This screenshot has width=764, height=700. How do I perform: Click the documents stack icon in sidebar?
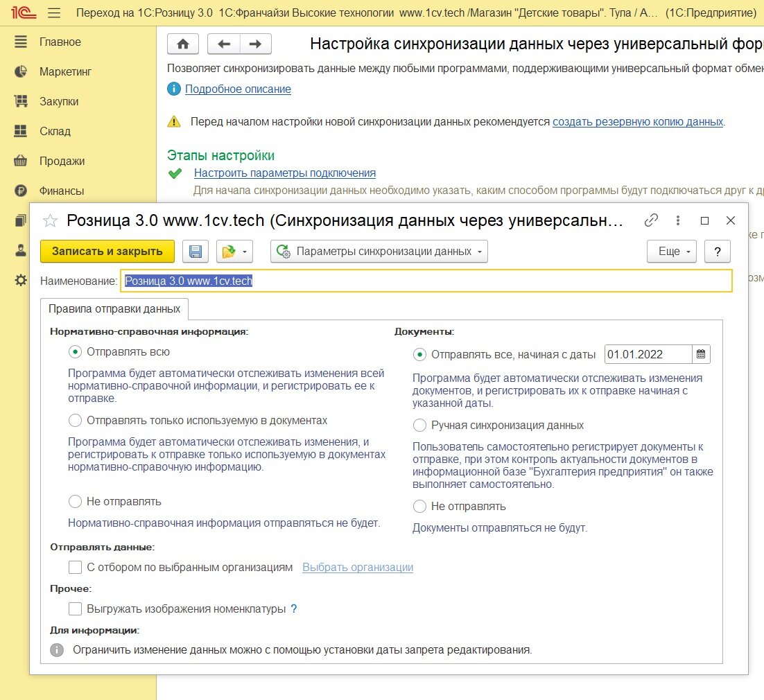pyautogui.click(x=21, y=220)
